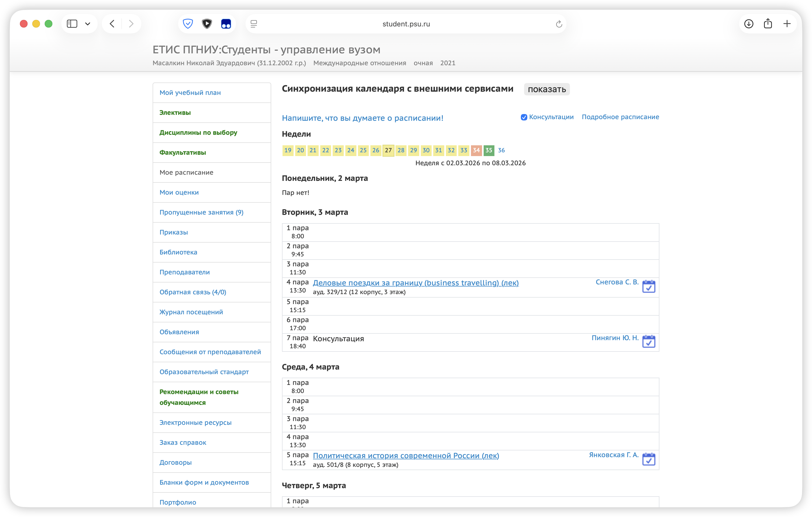Open teacher link Снегова С. В.
The image size is (812, 517).
[x=617, y=282]
